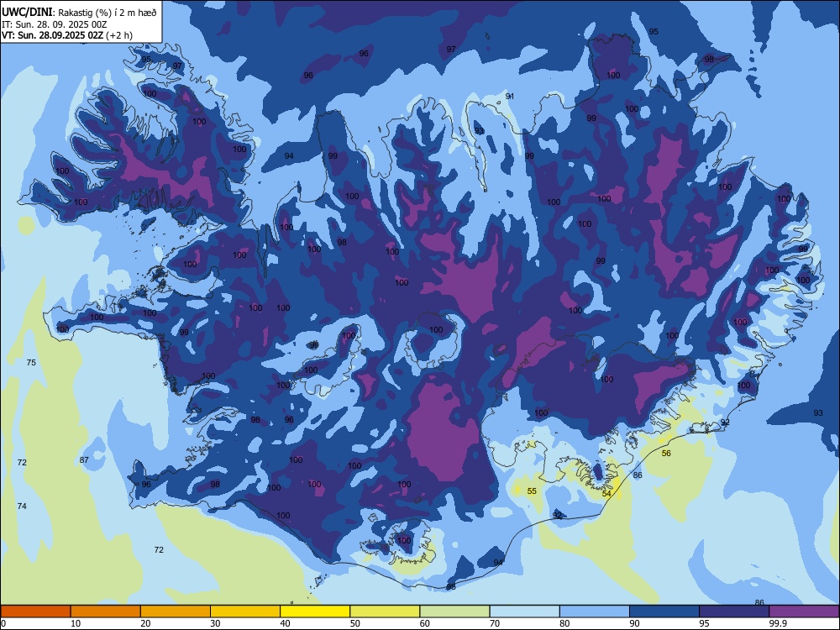Viewport: 840px width, 630px height.
Task: Click the orange 10–20 legend swatch
Action: pyautogui.click(x=106, y=612)
